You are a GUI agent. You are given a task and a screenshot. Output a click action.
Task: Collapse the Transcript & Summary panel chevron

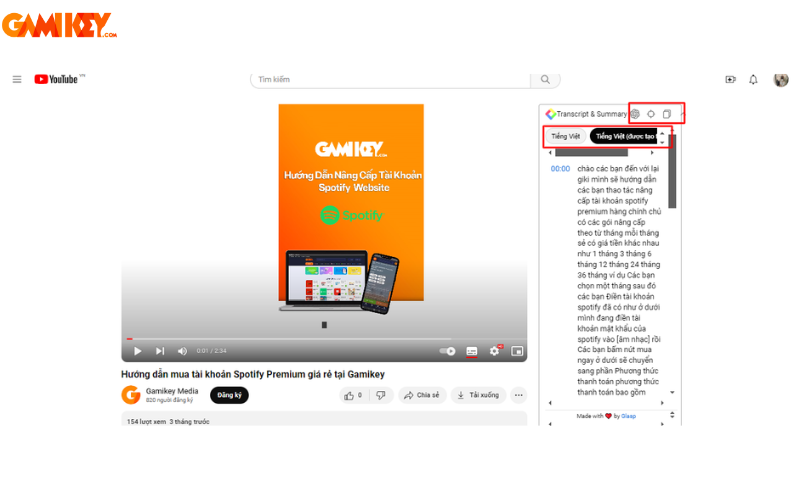click(x=683, y=114)
